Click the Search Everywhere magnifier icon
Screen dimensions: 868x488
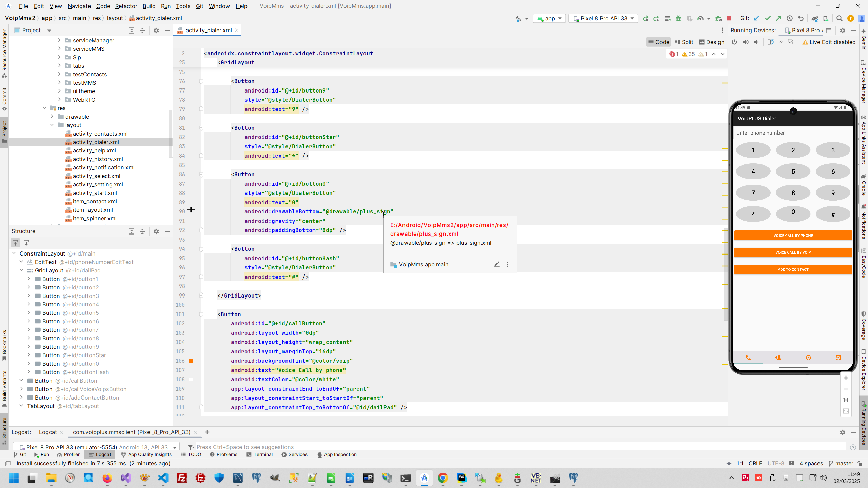coord(839,18)
